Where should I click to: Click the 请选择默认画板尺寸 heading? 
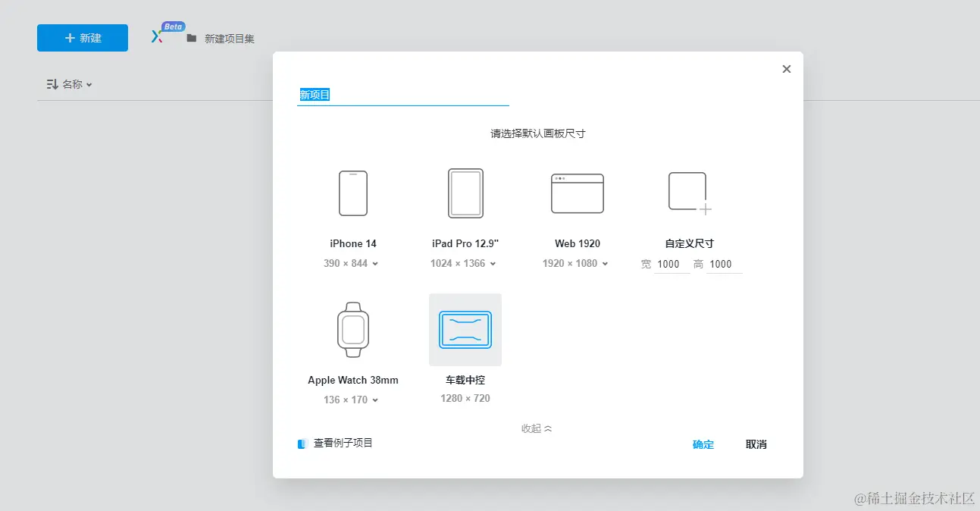[538, 133]
